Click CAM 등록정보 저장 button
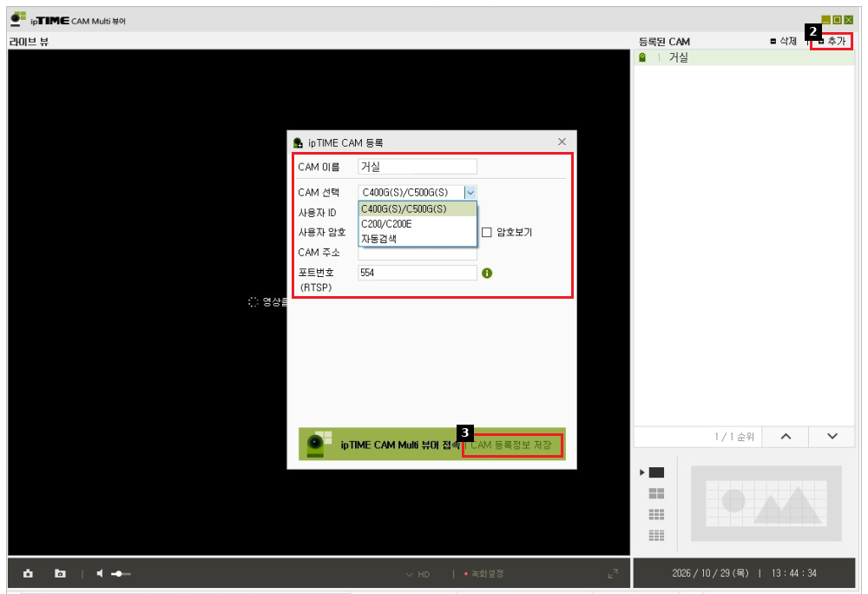The image size is (868, 594). 511,445
